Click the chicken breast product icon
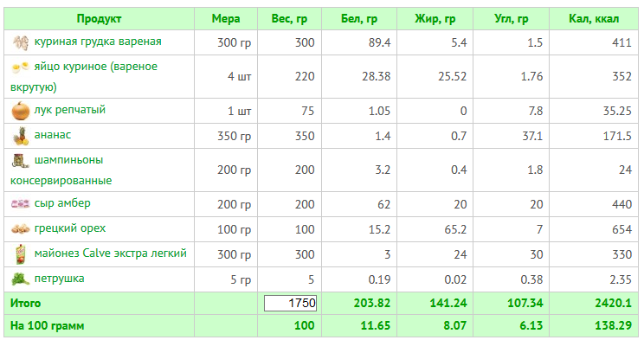644x340 pixels. pos(20,42)
